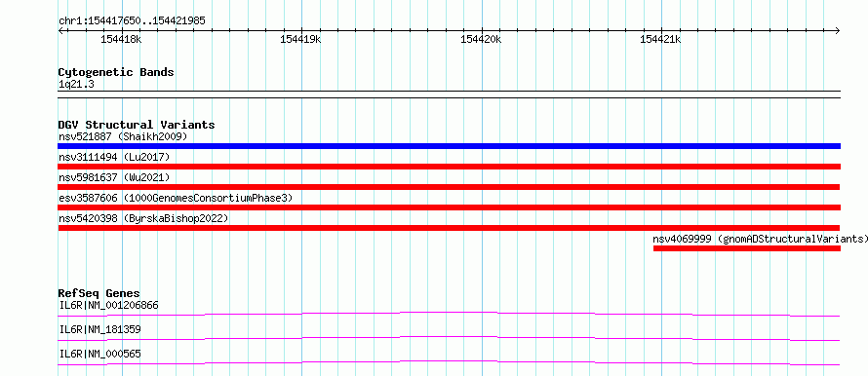The image size is (868, 376).
Task: Click the IL6R|NM_000565 transcript label
Action: point(99,354)
